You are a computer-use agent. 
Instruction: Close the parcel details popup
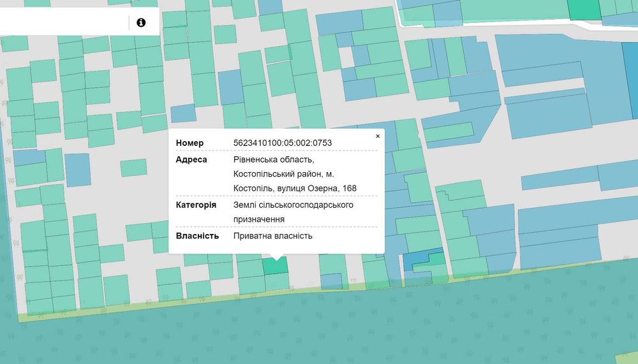coord(378,136)
